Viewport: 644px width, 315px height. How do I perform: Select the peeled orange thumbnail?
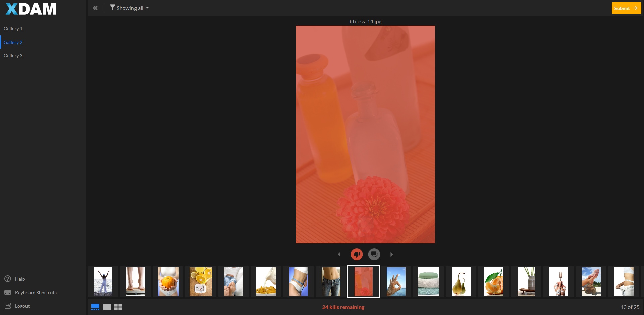coord(493,281)
